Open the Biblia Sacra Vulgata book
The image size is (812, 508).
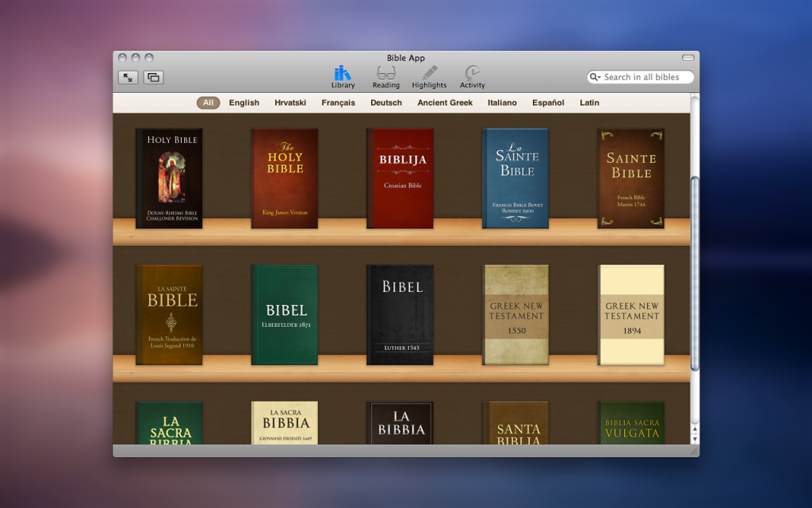pyautogui.click(x=630, y=422)
